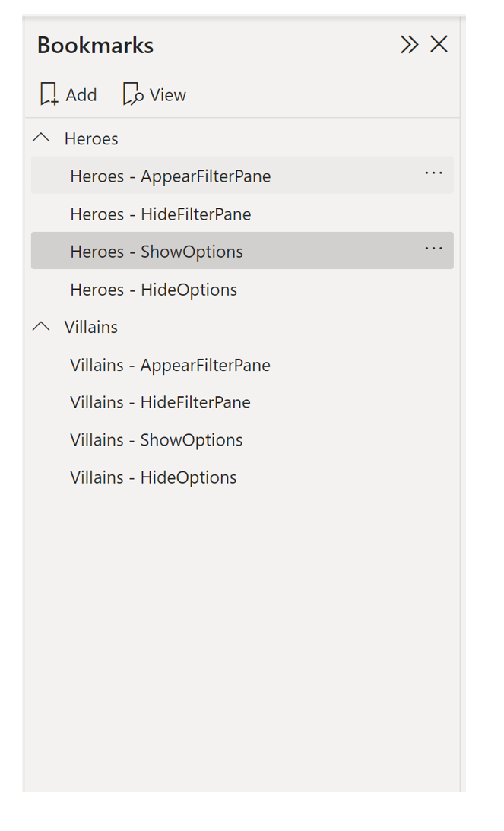Select Heroes - AppearFilterPane bookmark

point(242,176)
